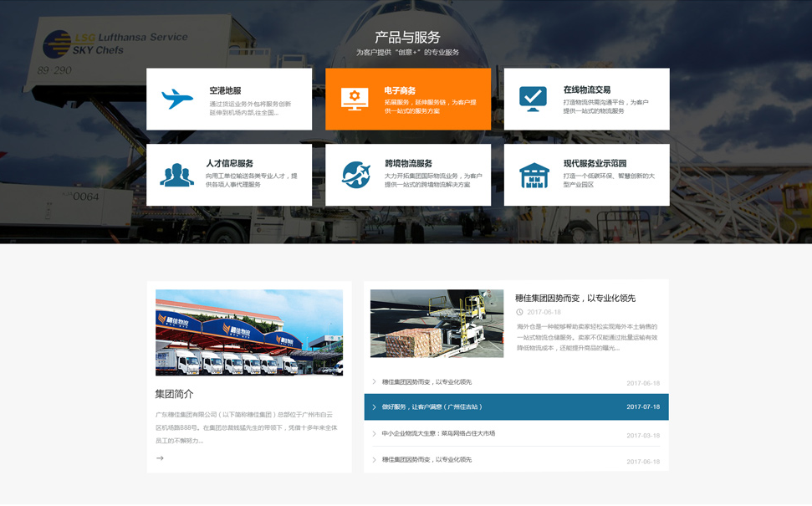Open news item 中小企业物流大生意：菜鸟网络占住大市场

[438, 434]
